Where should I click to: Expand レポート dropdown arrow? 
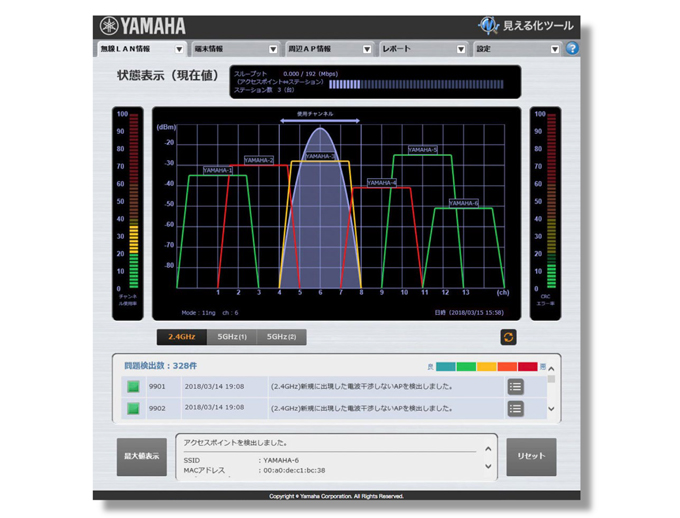coord(461,49)
